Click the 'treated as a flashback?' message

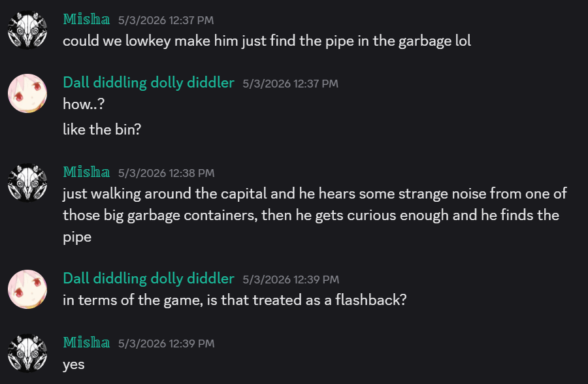click(x=235, y=300)
